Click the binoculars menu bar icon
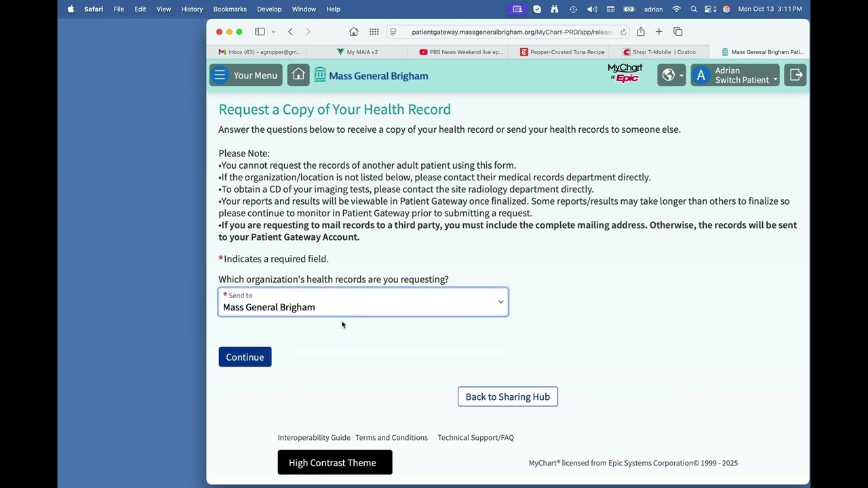This screenshot has width=868, height=488. [555, 9]
